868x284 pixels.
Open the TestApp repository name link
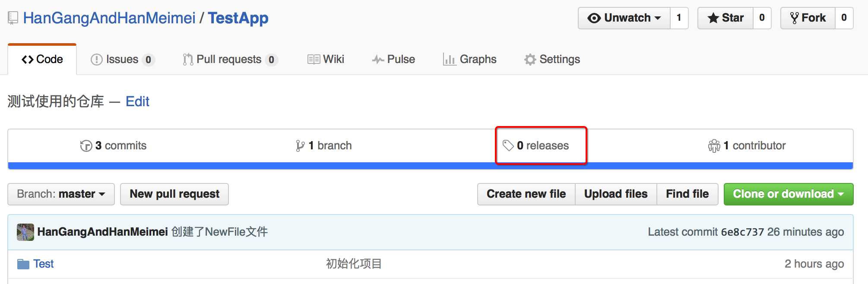pos(238,18)
